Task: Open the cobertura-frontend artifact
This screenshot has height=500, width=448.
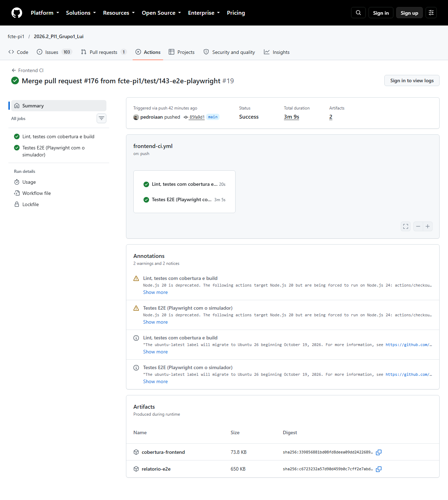Action: point(163,452)
